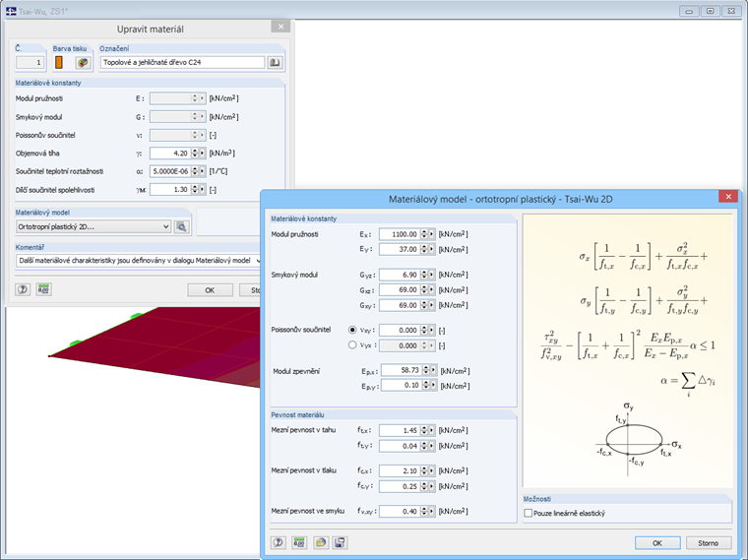This screenshot has width=748, height=560.
Task: Expand the Komentář dropdown
Action: [x=258, y=261]
